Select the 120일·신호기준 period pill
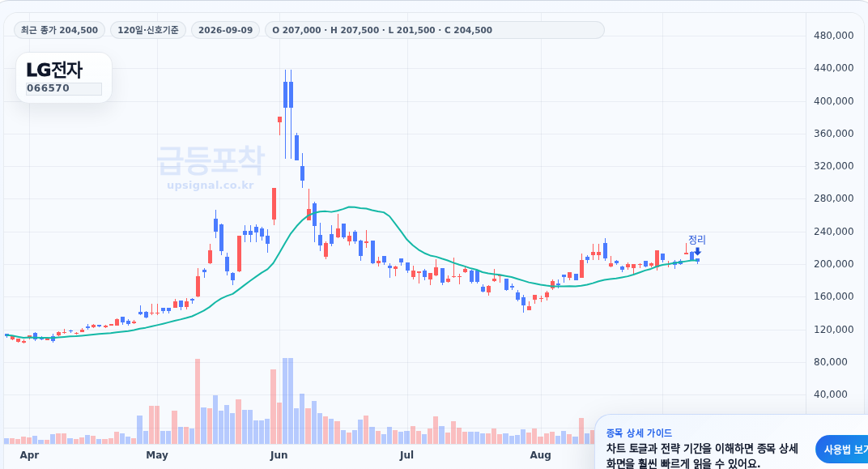 148,30
